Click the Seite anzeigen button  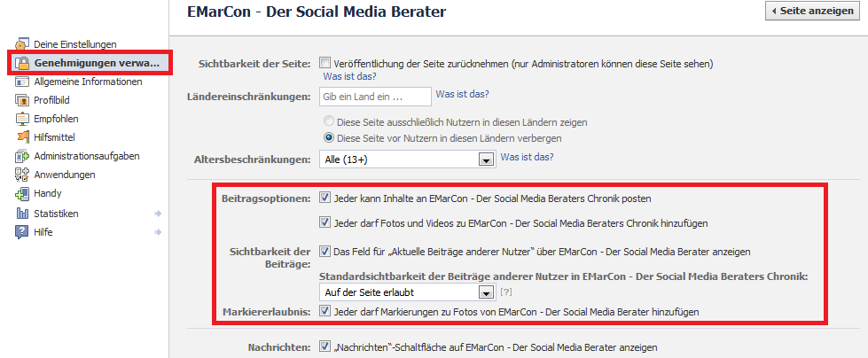[x=813, y=11]
